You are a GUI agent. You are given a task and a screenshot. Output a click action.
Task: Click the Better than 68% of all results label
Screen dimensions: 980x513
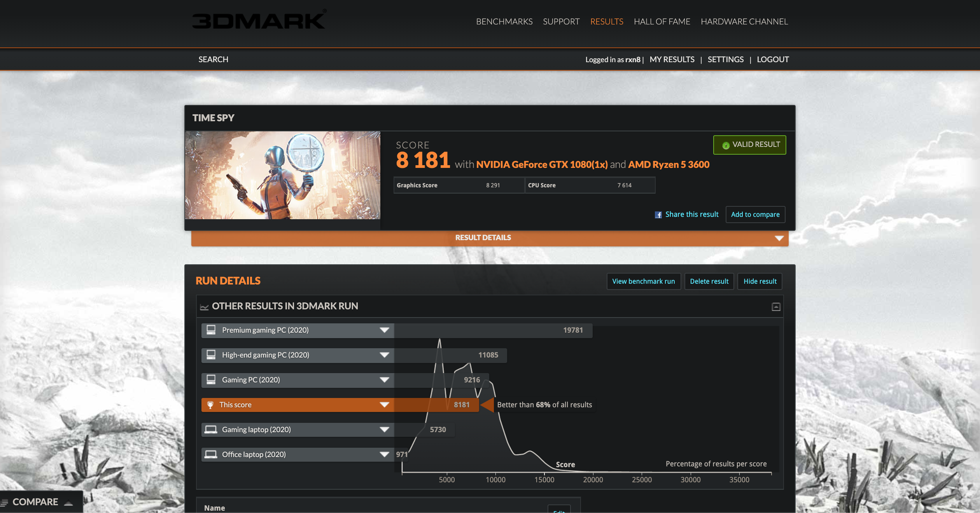click(x=544, y=405)
